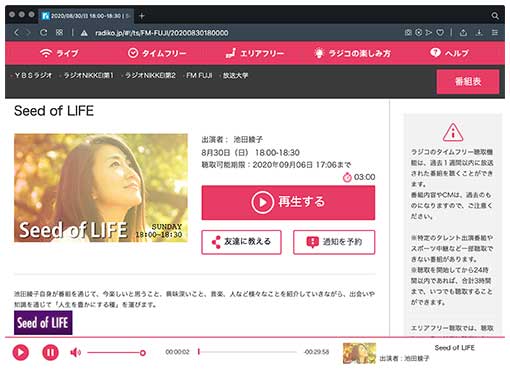The height and width of the screenshot is (372, 510).
Task: Click the 出演者: 池田綾子 text in player bar
Action: (404, 359)
